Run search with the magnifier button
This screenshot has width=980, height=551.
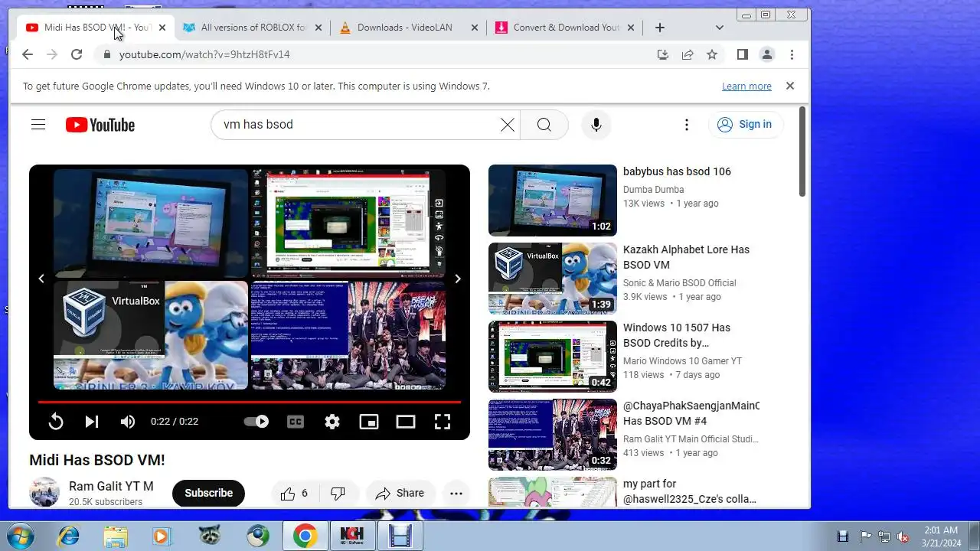coord(544,125)
